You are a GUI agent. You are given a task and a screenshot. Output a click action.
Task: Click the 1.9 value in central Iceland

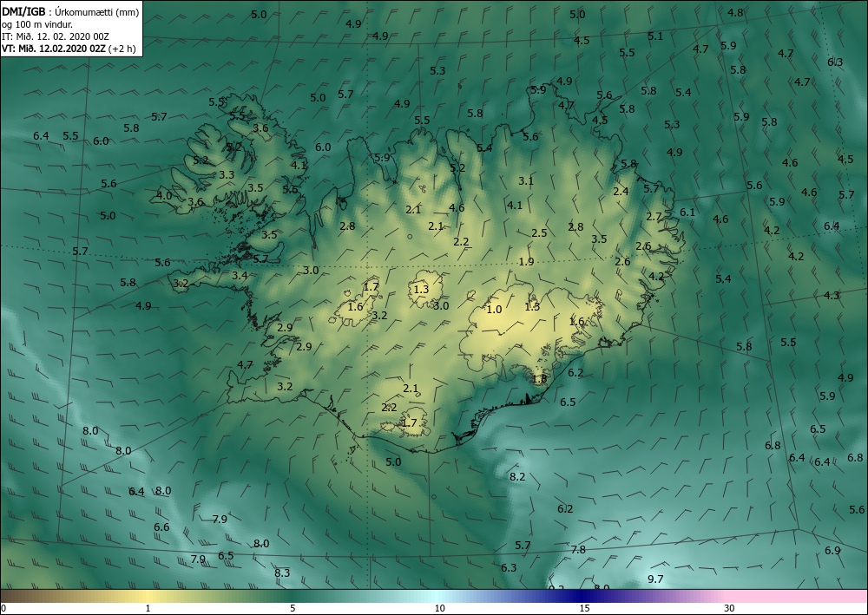coord(527,262)
